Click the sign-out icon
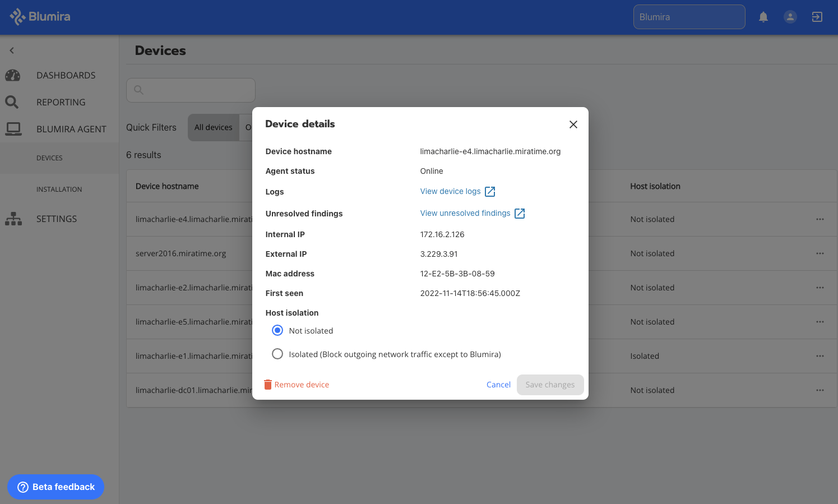The height and width of the screenshot is (504, 838). (x=817, y=17)
